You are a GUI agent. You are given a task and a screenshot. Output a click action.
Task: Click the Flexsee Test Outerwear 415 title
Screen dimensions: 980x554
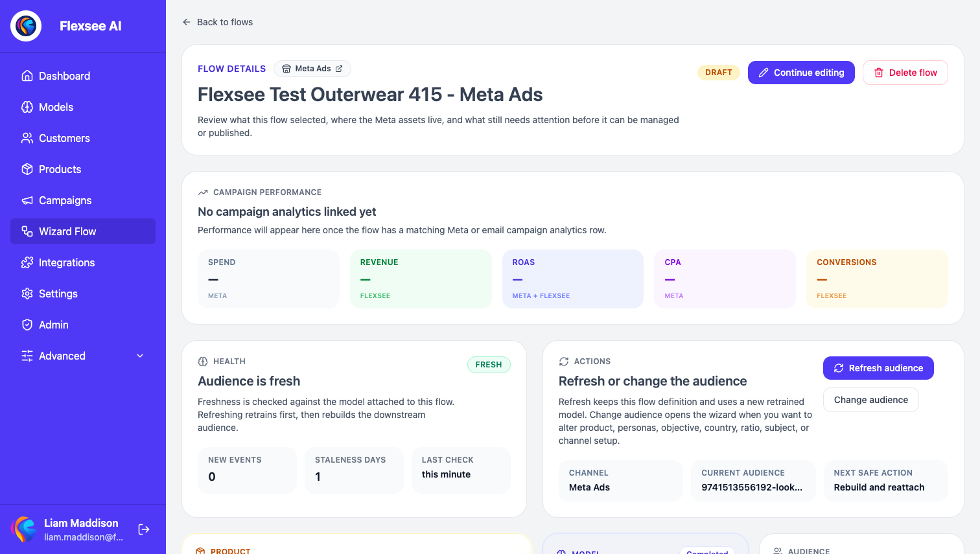370,95
